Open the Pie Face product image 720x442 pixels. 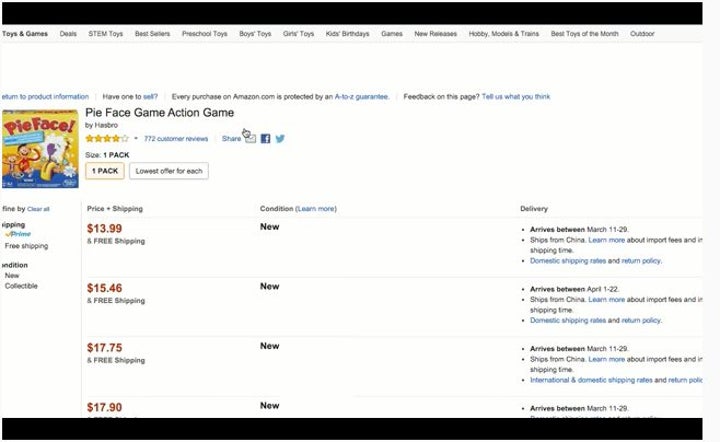click(40, 150)
